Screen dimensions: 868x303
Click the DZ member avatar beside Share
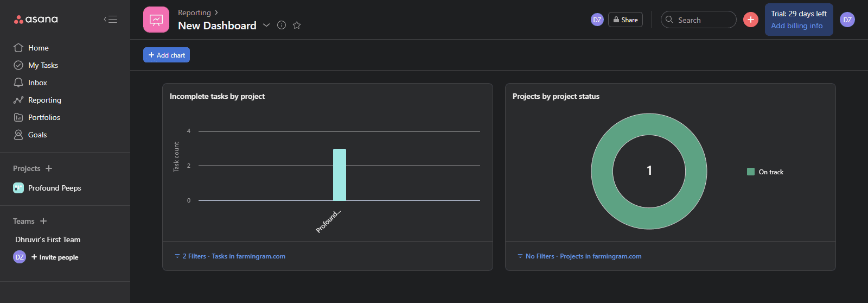pyautogui.click(x=597, y=20)
